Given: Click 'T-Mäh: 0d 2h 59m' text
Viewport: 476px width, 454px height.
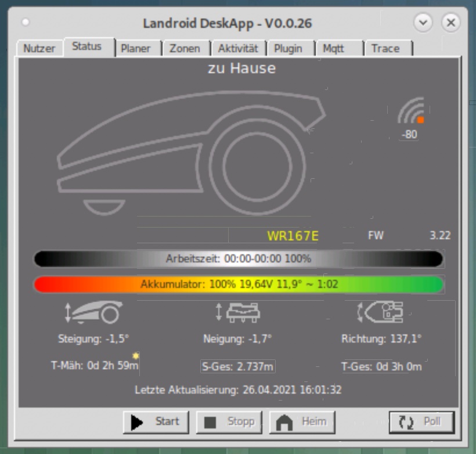Looking at the screenshot, I should pyautogui.click(x=95, y=365).
